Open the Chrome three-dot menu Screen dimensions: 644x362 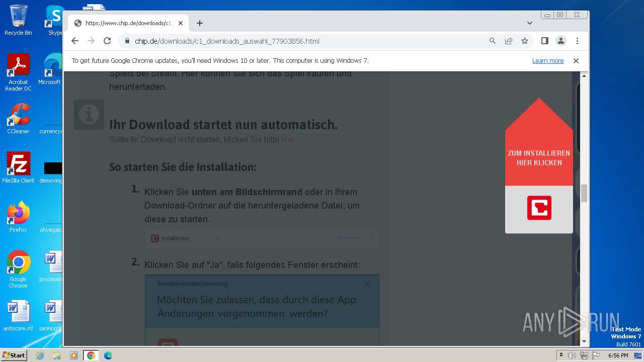[577, 41]
